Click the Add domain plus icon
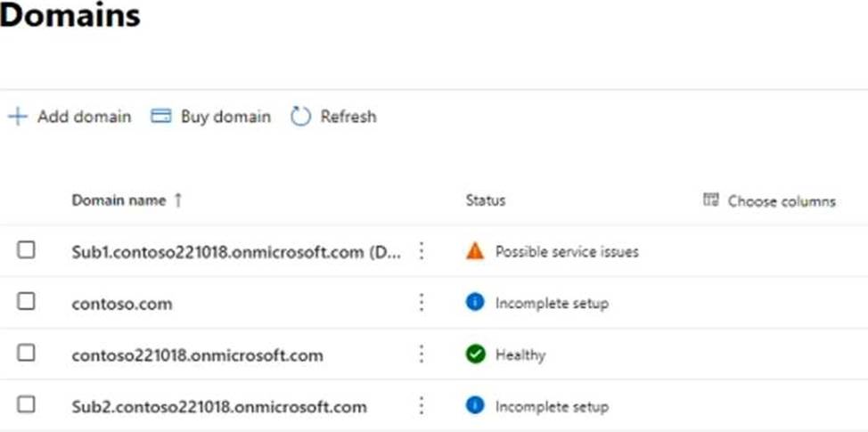This screenshot has height=432, width=868. point(18,117)
